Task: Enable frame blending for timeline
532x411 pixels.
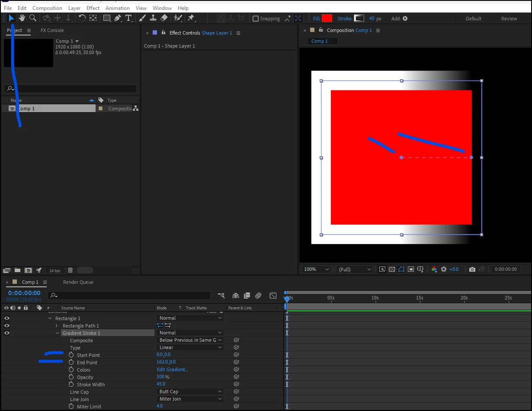Action: pos(247,295)
